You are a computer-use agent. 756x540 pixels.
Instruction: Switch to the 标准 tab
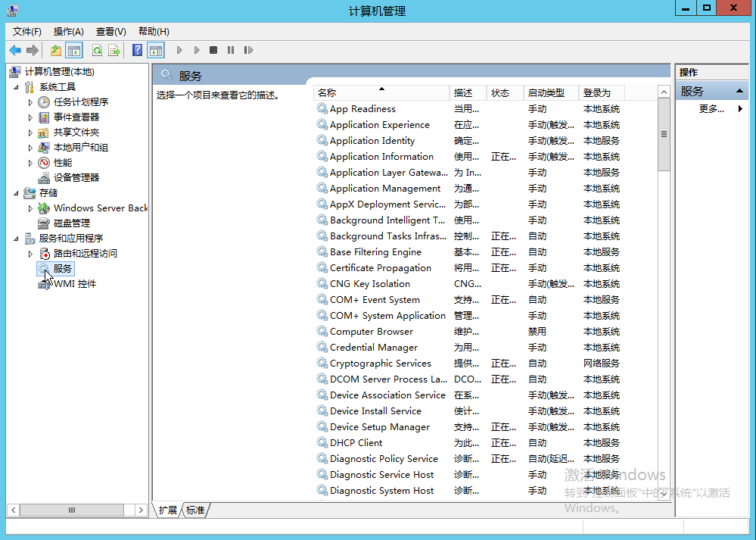[195, 510]
